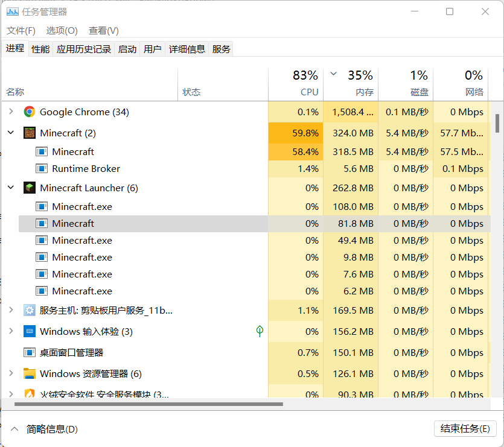
Task: Collapse the Minecraft Launcher (6) group
Action: tap(11, 188)
